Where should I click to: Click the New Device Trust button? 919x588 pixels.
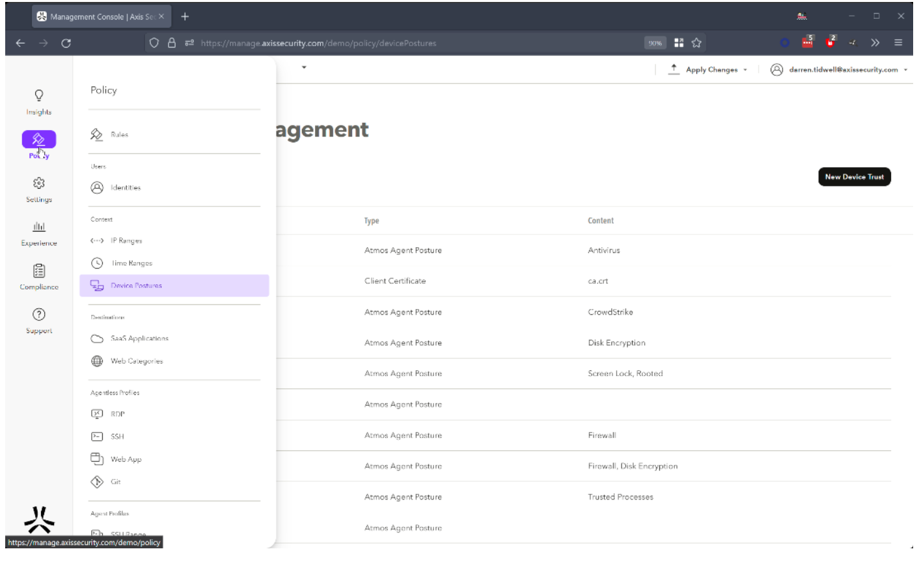tap(854, 177)
